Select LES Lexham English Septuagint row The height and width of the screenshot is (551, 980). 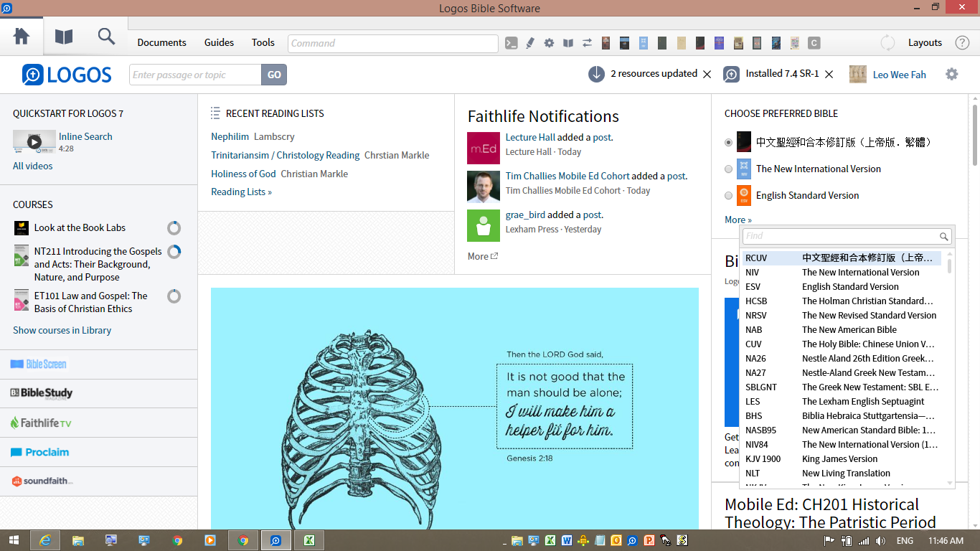pos(841,401)
